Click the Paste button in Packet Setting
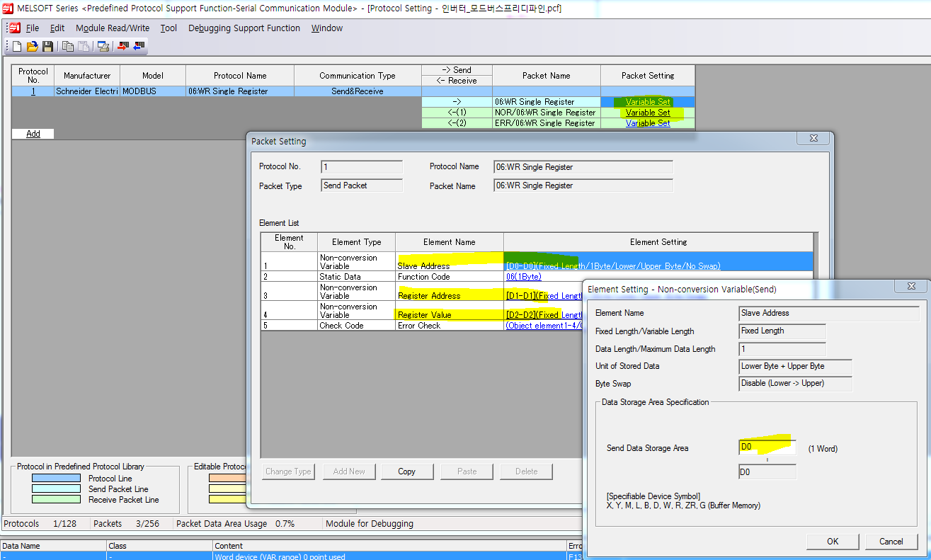Viewport: 931px width, 560px height. (x=467, y=472)
